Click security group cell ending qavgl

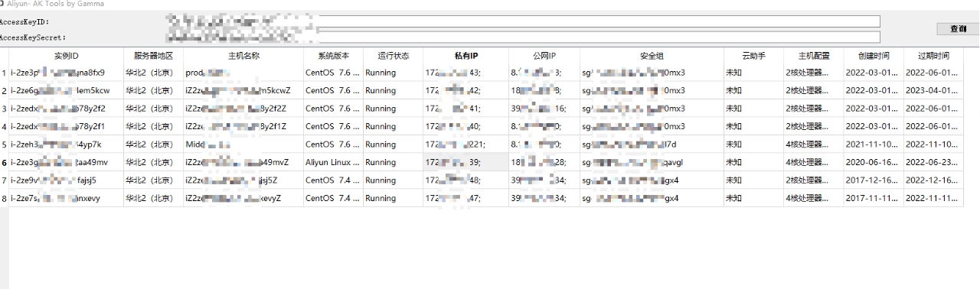point(652,162)
